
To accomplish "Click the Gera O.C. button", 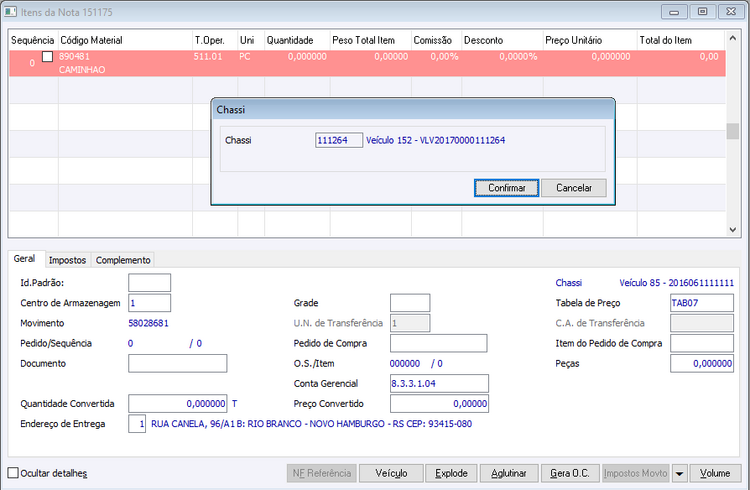I will tap(570, 473).
